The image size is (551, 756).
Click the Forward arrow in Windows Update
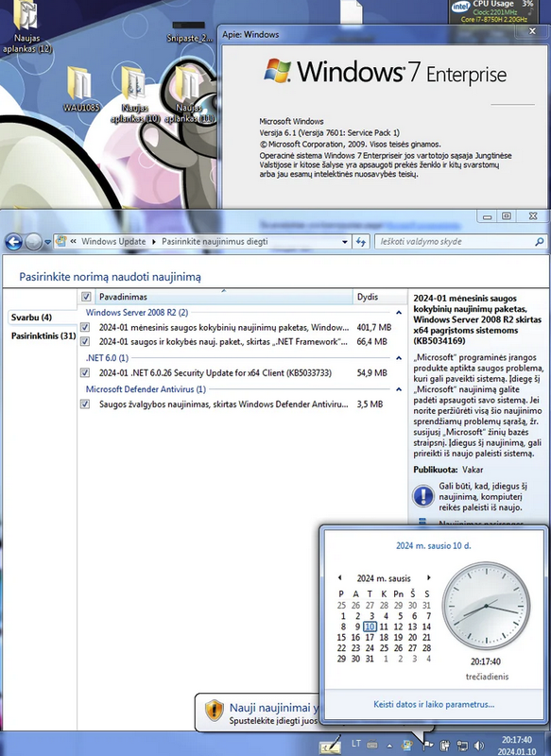click(33, 242)
